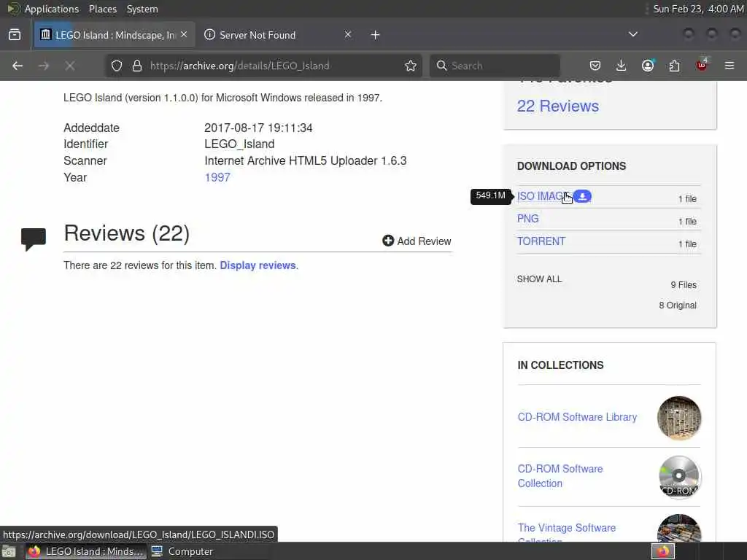Switch to LEGO Island : Mindscape tab
This screenshot has width=747, height=560.
point(115,35)
